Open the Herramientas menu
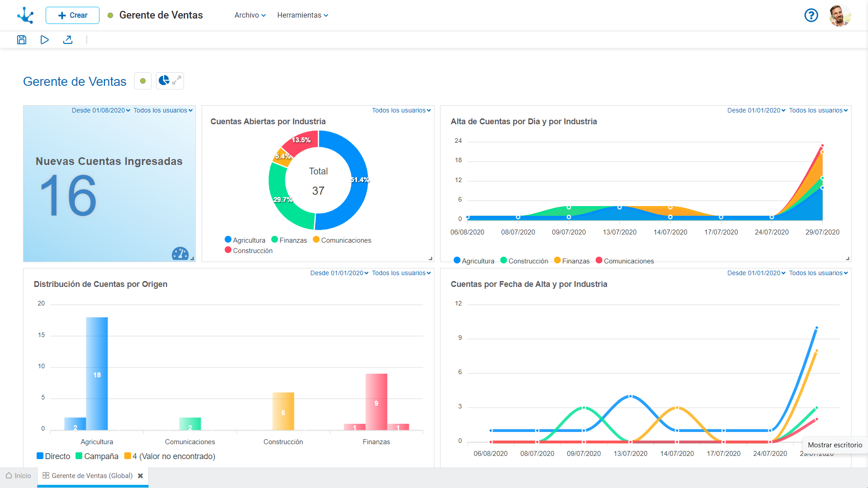 click(x=302, y=15)
